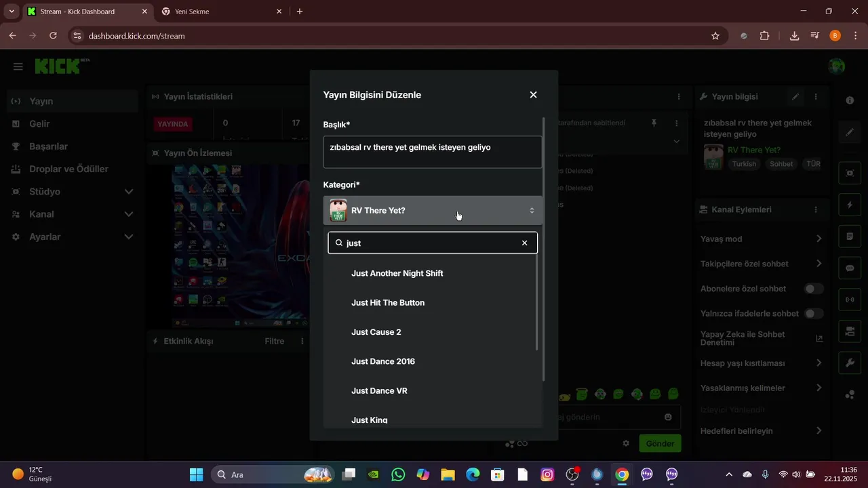Edit stream info with pencil icon
Screen dimensions: 868x488
[x=795, y=97]
